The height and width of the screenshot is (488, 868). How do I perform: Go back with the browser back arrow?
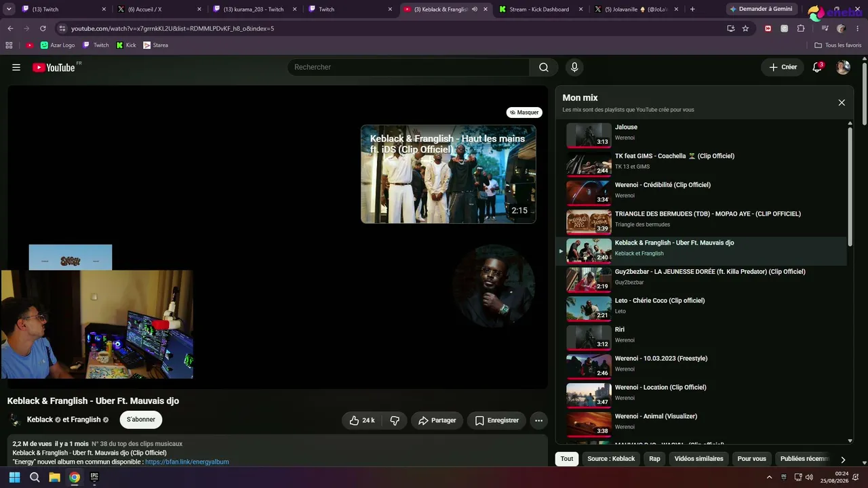pos(10,28)
